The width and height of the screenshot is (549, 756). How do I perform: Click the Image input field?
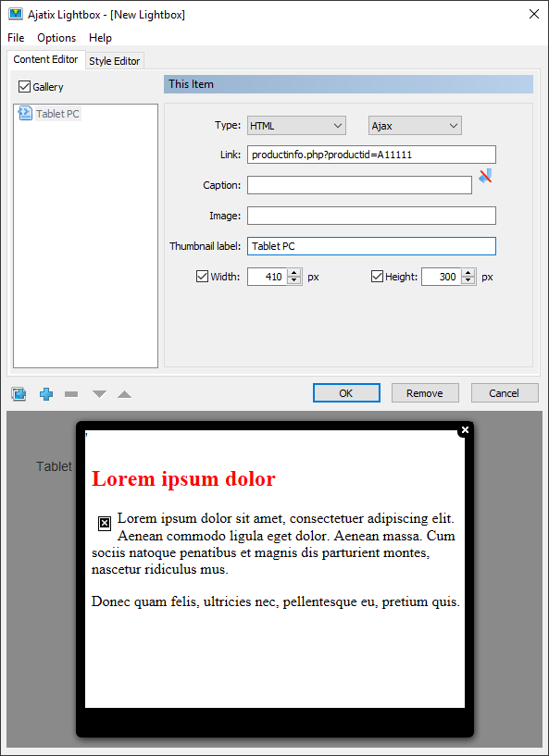click(x=371, y=216)
